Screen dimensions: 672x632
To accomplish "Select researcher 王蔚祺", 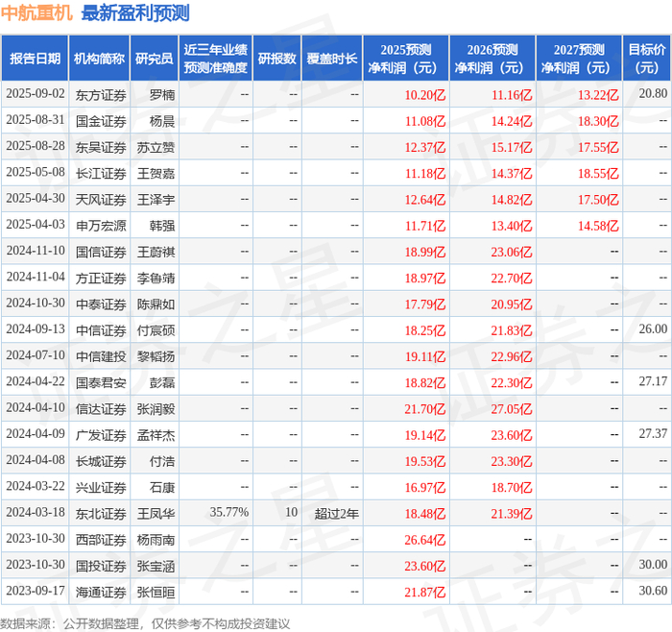I will [156, 252].
